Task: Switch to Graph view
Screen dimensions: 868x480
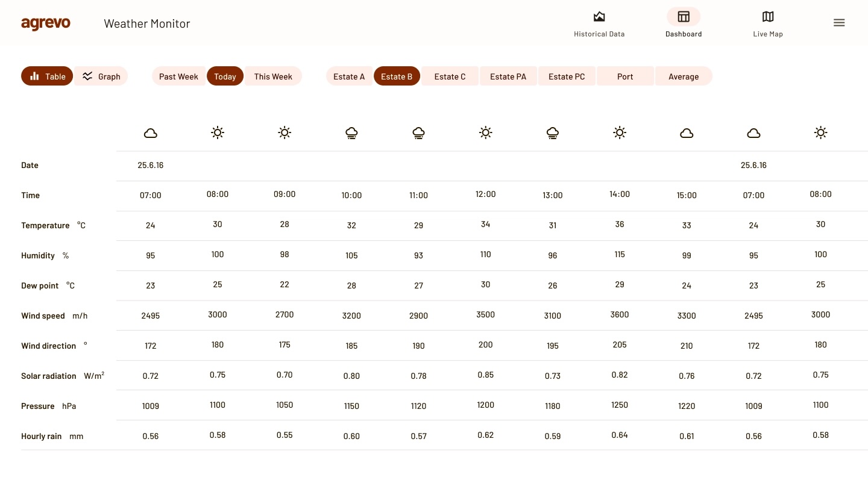Action: click(101, 76)
